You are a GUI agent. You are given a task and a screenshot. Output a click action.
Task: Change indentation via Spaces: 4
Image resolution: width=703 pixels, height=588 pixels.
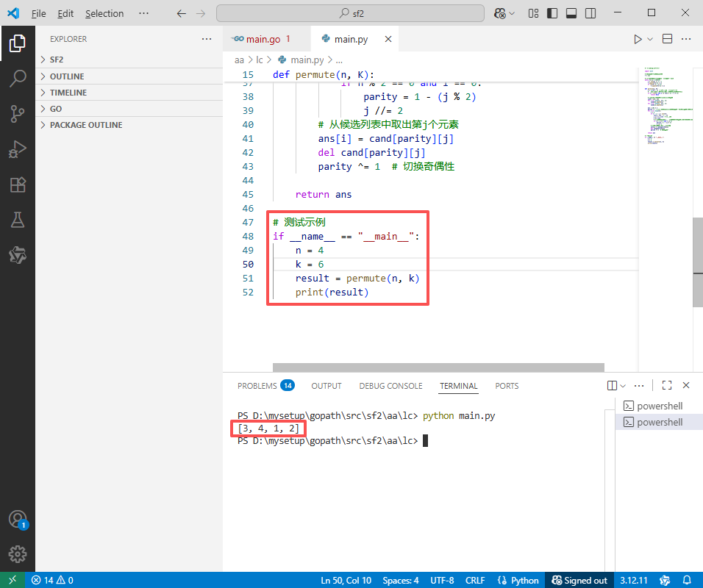(x=400, y=581)
